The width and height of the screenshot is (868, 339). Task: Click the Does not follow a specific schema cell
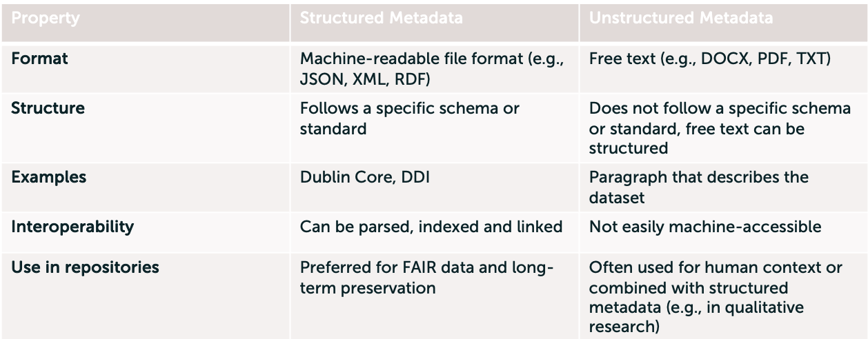(x=720, y=128)
